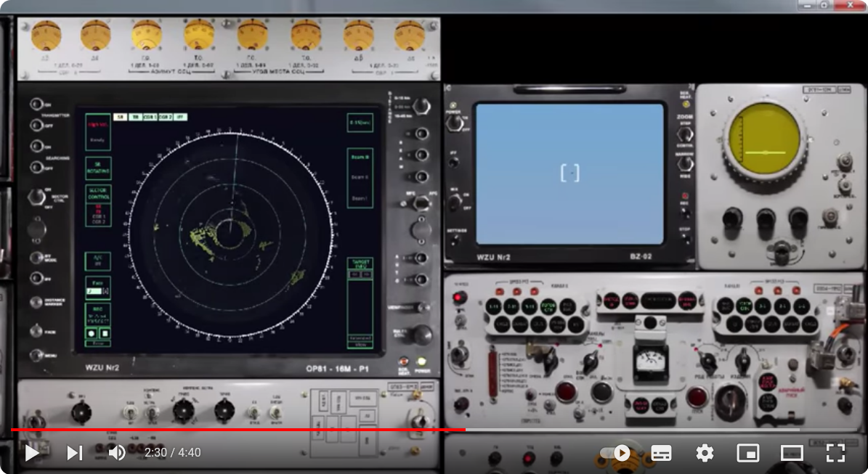Open the video settings gear menu
The width and height of the screenshot is (868, 474).
(x=704, y=453)
